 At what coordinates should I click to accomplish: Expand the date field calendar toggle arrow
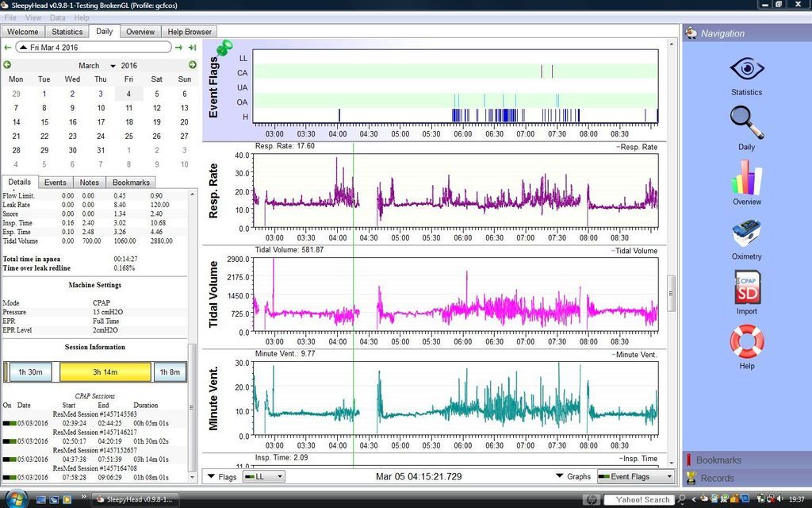[x=23, y=48]
